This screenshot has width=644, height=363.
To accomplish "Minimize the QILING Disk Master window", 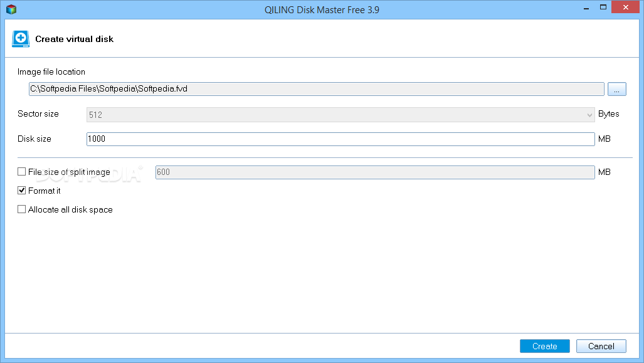I will click(x=586, y=8).
